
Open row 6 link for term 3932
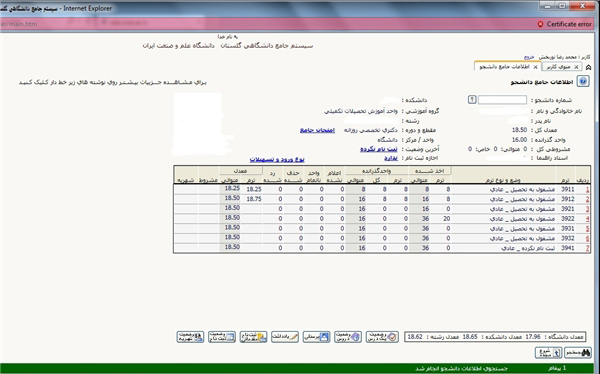coord(587,238)
